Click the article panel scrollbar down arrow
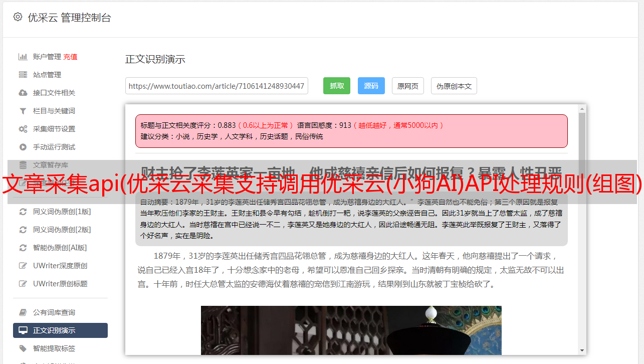The image size is (644, 364). 582,350
